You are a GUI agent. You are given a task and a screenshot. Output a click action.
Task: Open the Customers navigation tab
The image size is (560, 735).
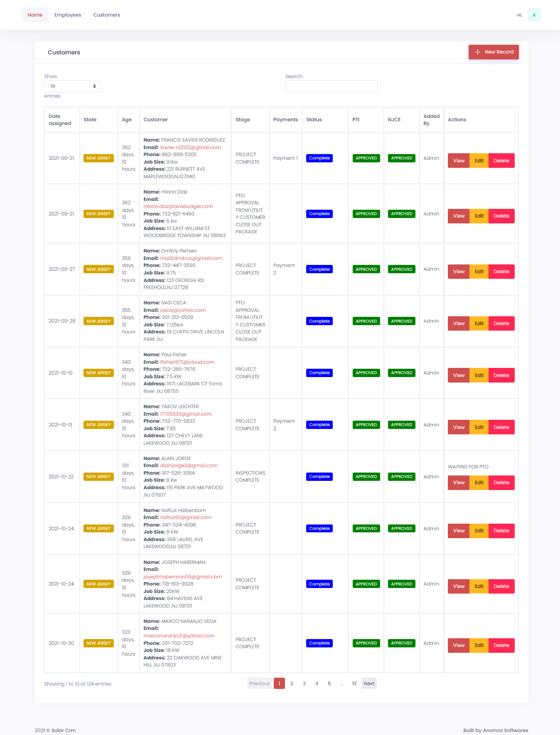[106, 15]
